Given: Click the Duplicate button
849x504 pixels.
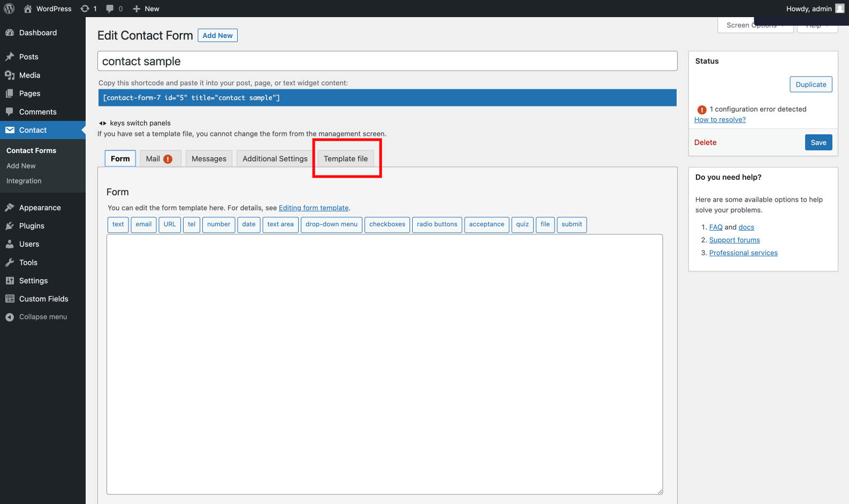Looking at the screenshot, I should pos(811,85).
